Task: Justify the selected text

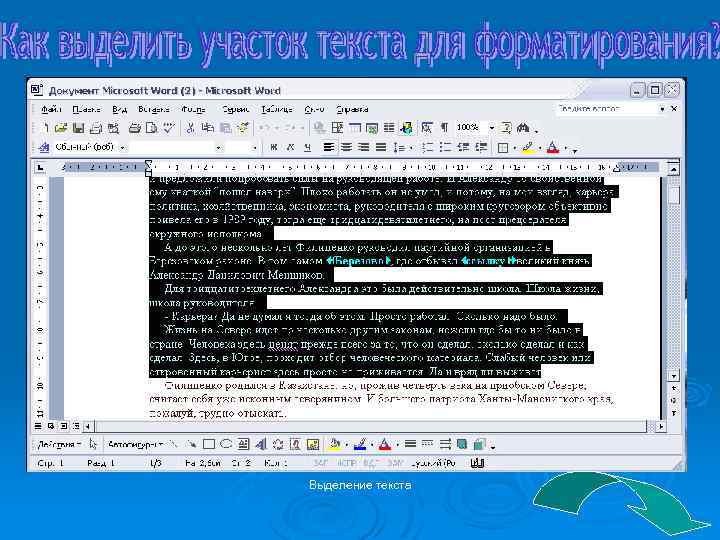Action: (381, 147)
